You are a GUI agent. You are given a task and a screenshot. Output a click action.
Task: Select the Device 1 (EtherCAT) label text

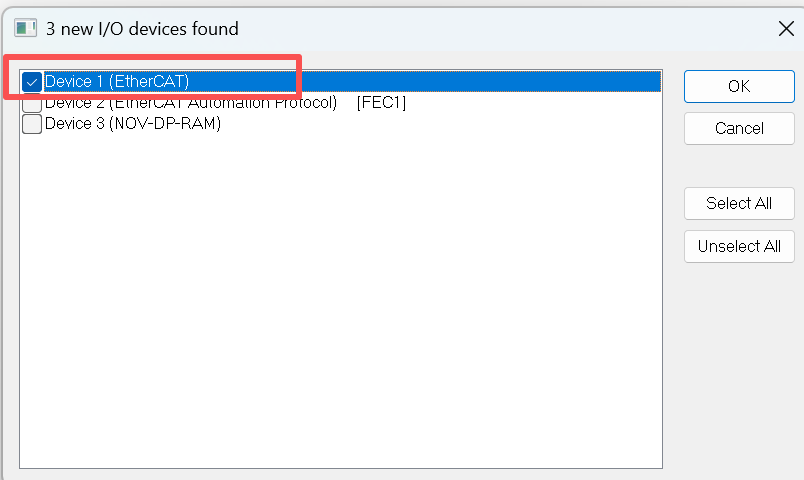click(116, 82)
